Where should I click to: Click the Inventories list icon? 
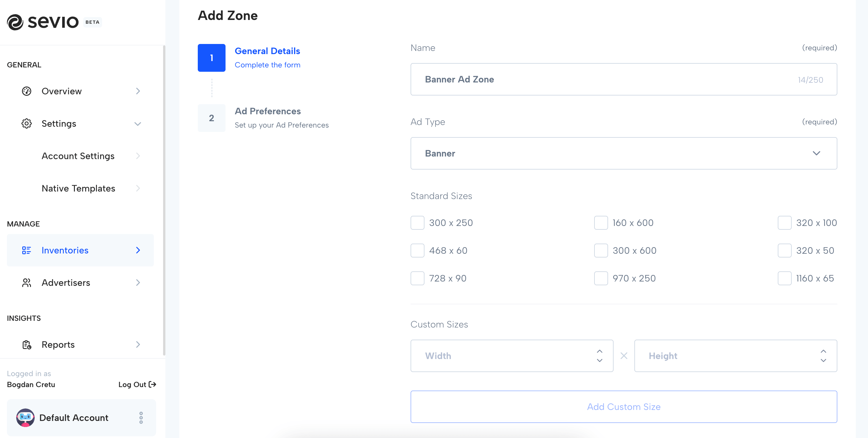27,250
